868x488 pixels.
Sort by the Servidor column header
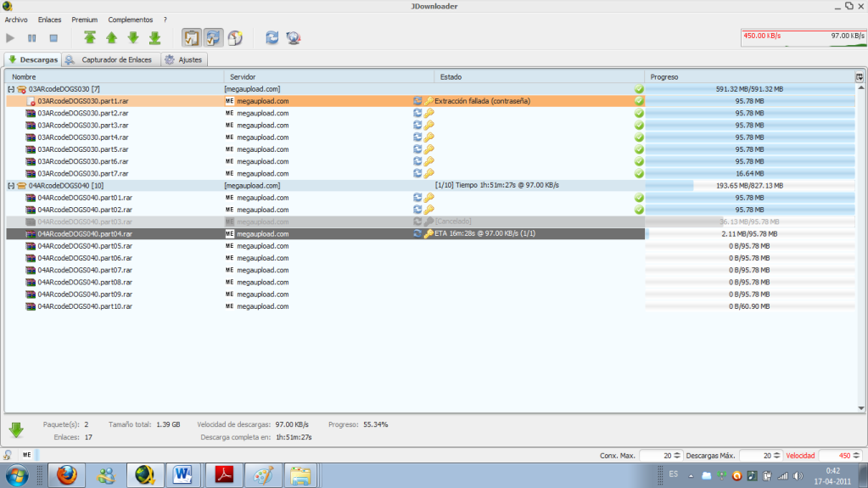click(x=329, y=77)
